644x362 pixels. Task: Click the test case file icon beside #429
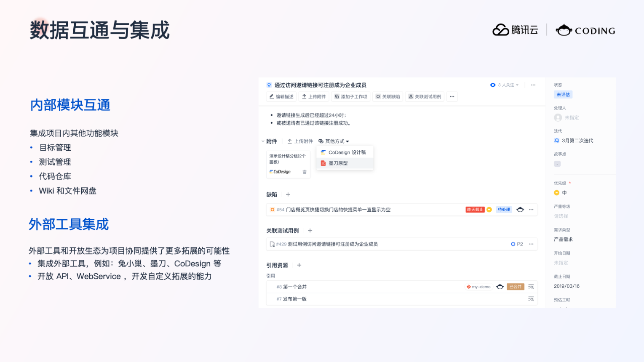pyautogui.click(x=272, y=244)
